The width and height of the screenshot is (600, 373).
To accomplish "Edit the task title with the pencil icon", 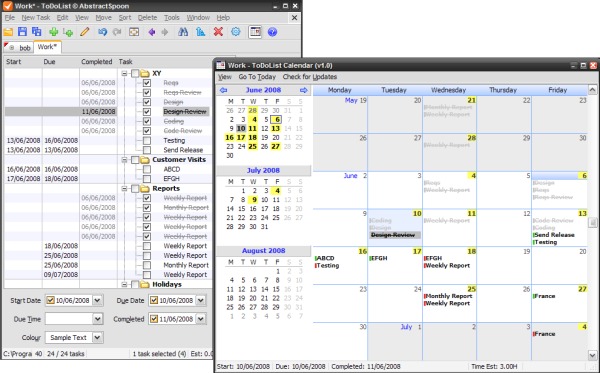I will coord(85,32).
